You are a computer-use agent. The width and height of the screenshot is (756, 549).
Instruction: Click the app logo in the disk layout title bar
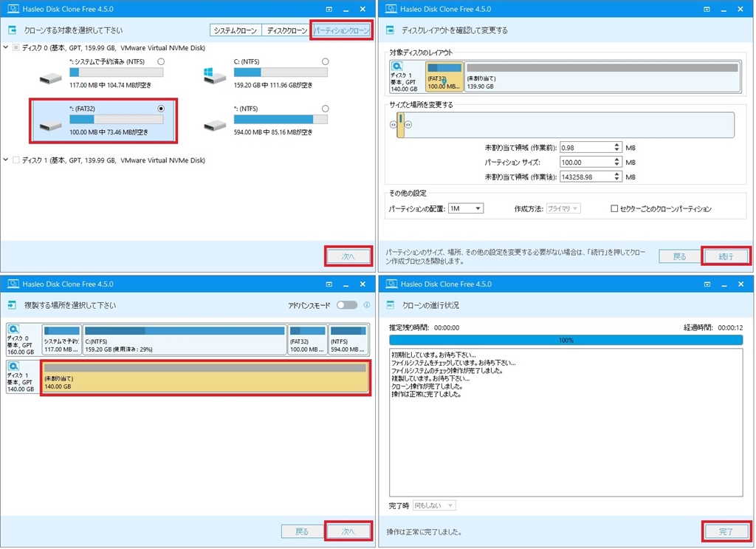[391, 9]
